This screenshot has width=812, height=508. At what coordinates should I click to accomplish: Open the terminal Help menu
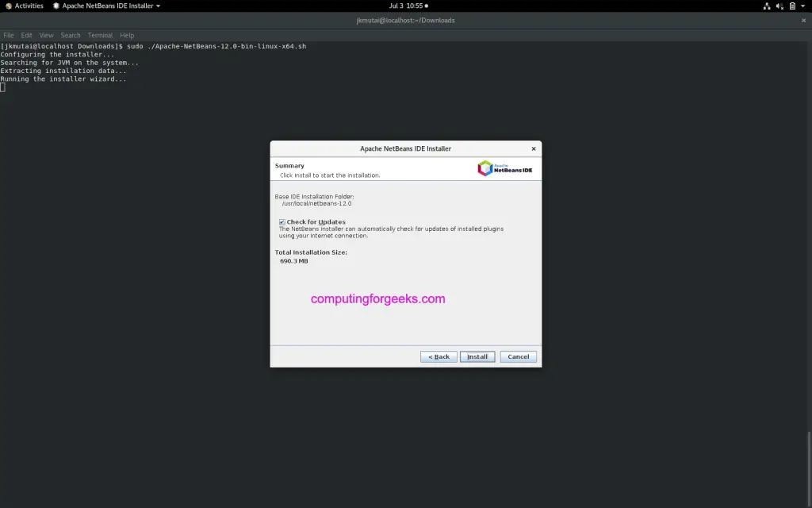pos(127,35)
